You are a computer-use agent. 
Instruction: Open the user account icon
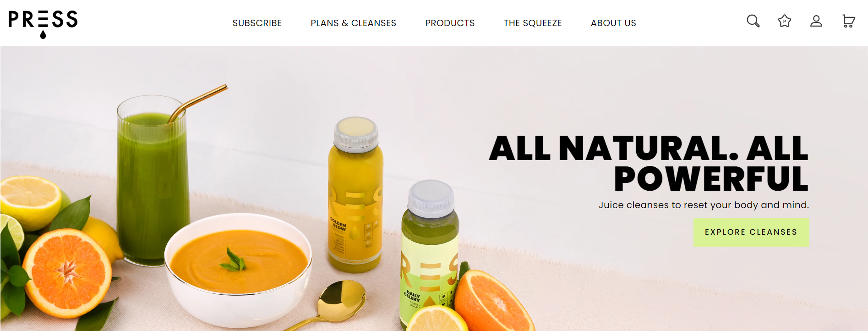tap(816, 21)
